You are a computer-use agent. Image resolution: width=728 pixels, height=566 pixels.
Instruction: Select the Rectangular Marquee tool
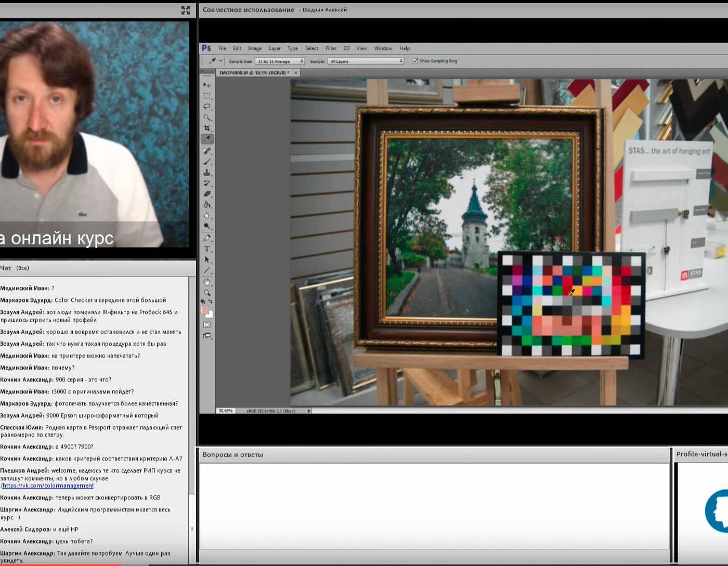[207, 96]
